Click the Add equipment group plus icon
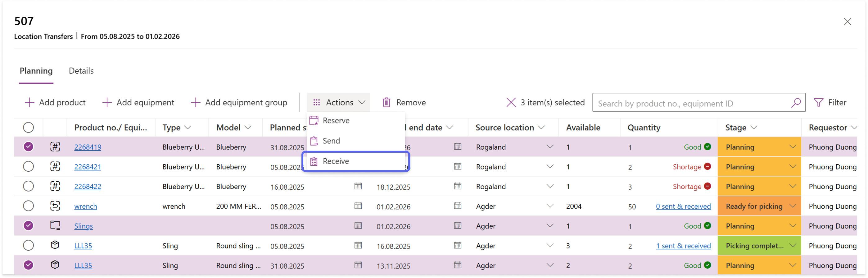The height and width of the screenshot is (278, 868). coord(196,103)
